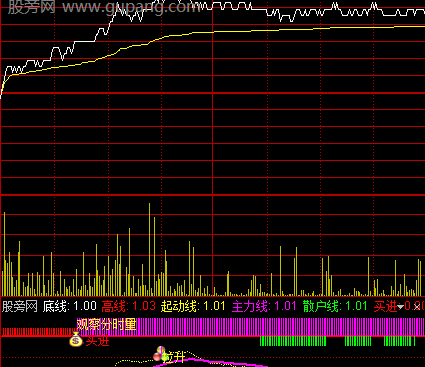Click the yellow 拉升 signal text

tap(174, 357)
